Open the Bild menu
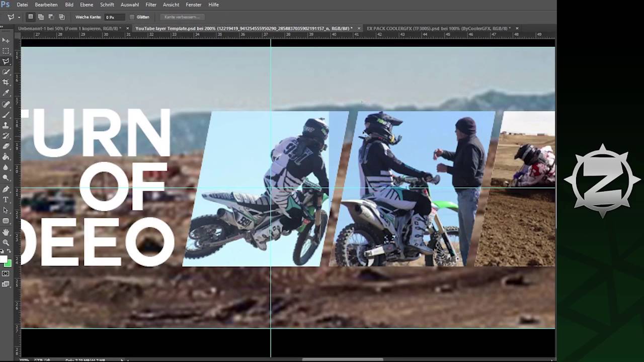 (x=69, y=5)
